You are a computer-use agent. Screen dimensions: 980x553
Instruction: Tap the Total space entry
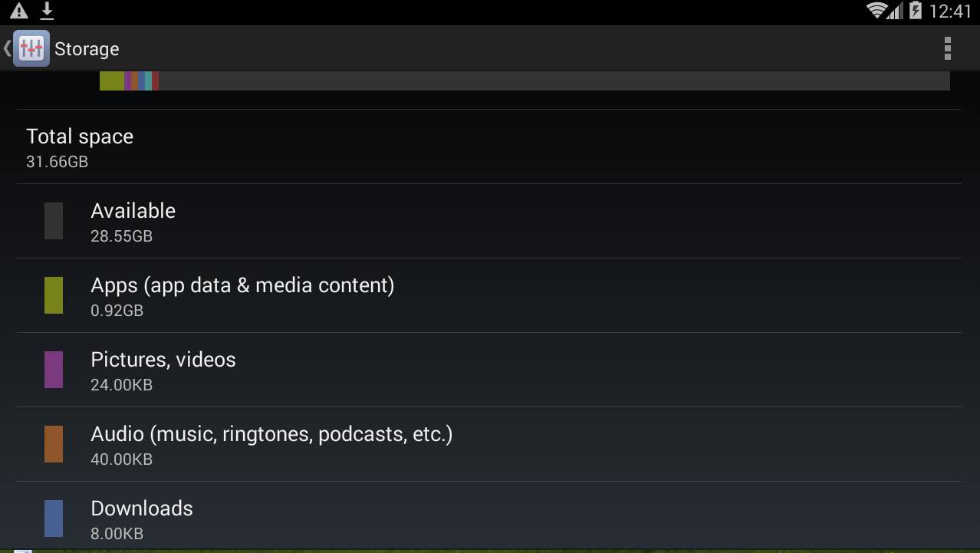(489, 146)
